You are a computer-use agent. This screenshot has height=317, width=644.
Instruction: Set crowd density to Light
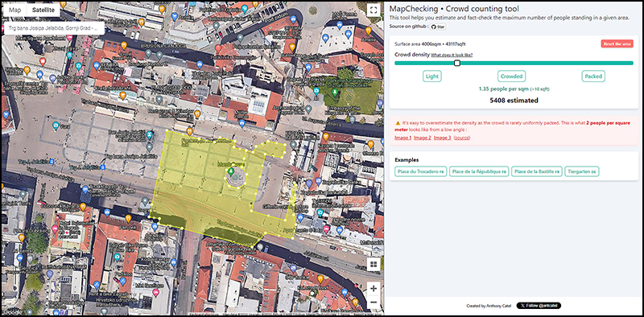432,76
